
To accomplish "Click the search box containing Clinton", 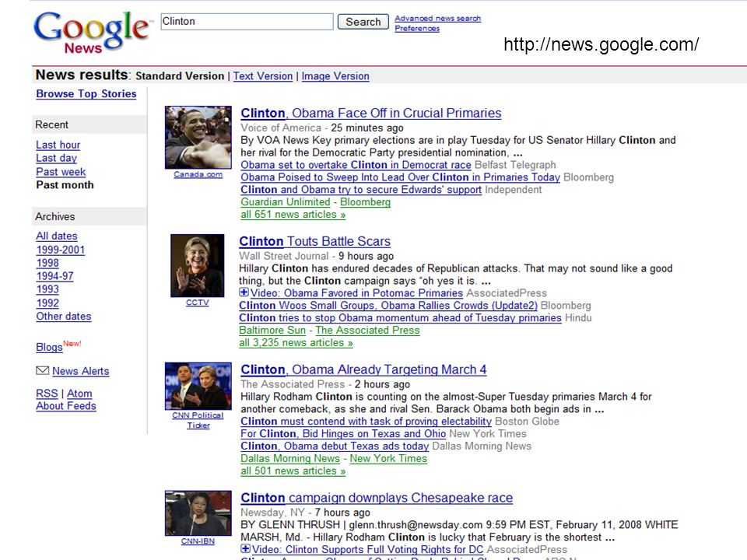I will 247,22.
